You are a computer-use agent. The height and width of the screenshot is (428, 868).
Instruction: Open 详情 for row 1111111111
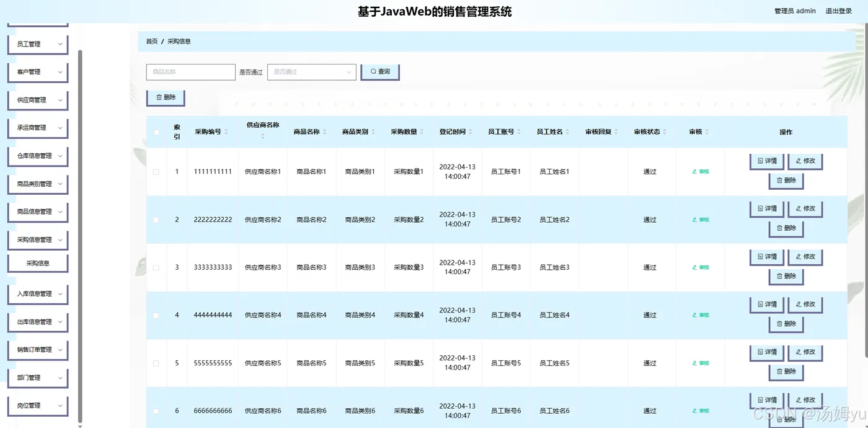767,161
